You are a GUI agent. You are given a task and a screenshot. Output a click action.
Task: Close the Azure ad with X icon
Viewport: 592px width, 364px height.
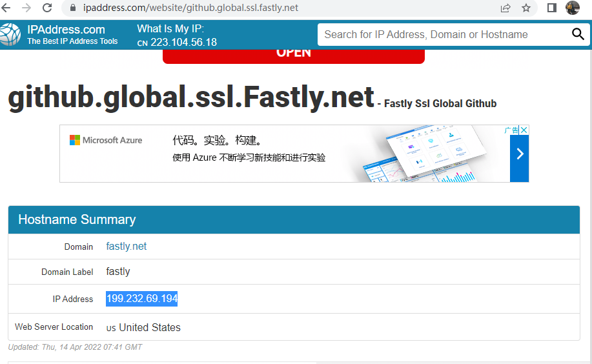tap(524, 130)
